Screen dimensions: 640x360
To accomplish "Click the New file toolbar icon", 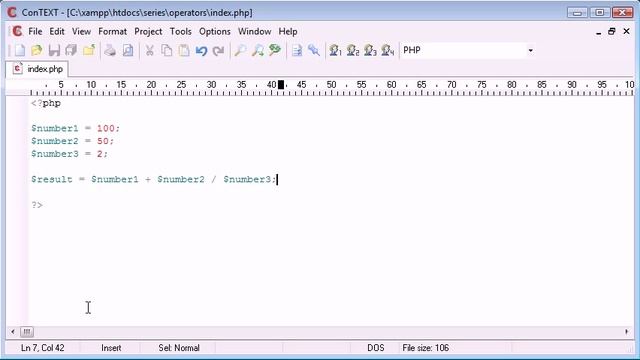I will (20, 51).
